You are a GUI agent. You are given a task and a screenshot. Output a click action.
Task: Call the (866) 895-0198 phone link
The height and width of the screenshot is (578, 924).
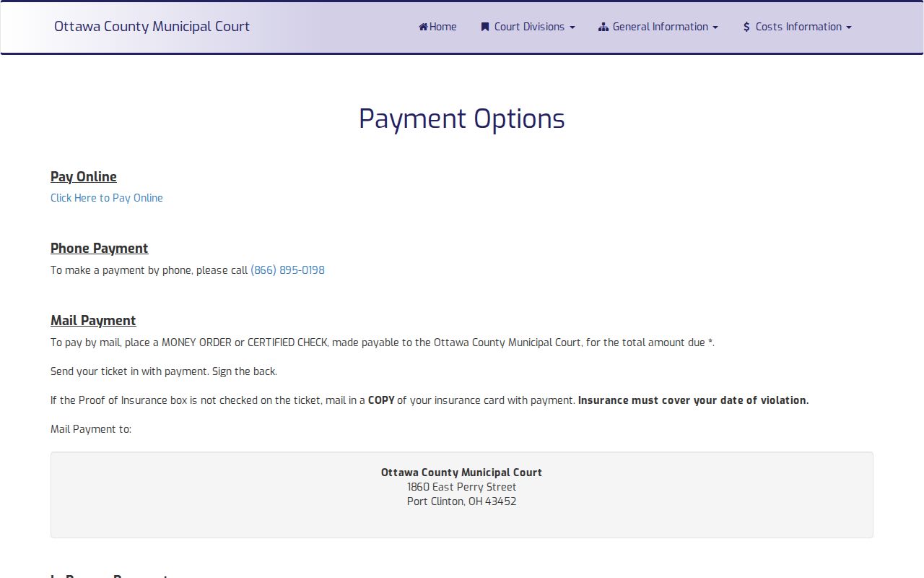point(287,270)
